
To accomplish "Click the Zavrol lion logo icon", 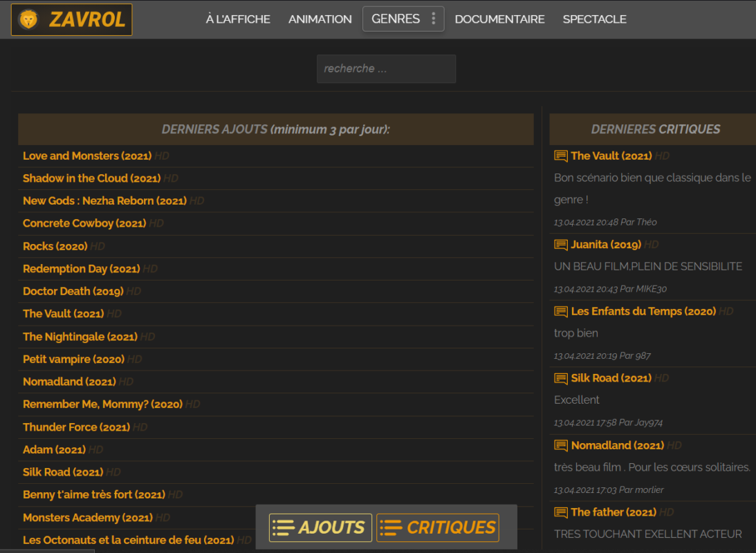I will coord(28,20).
